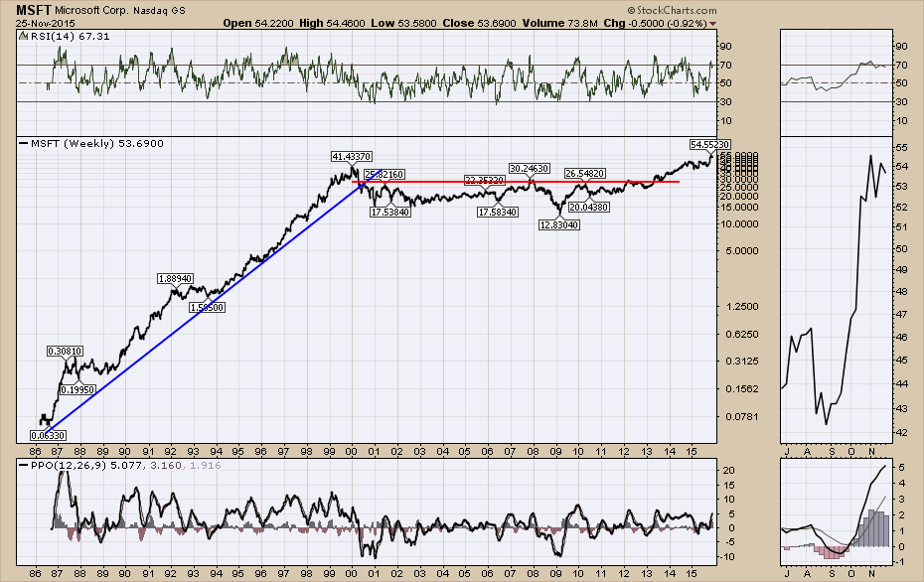The width and height of the screenshot is (924, 582).
Task: Click the Nasdaq GS exchange label
Action: click(x=159, y=11)
